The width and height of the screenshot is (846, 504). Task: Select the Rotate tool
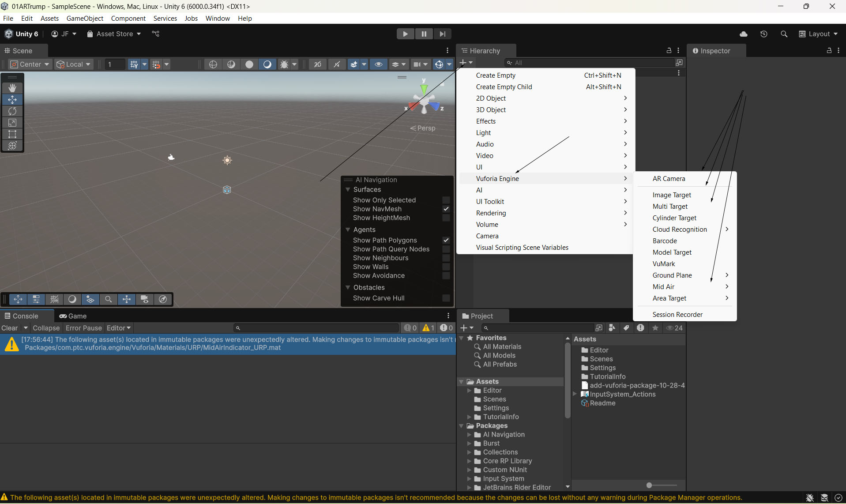(12, 111)
